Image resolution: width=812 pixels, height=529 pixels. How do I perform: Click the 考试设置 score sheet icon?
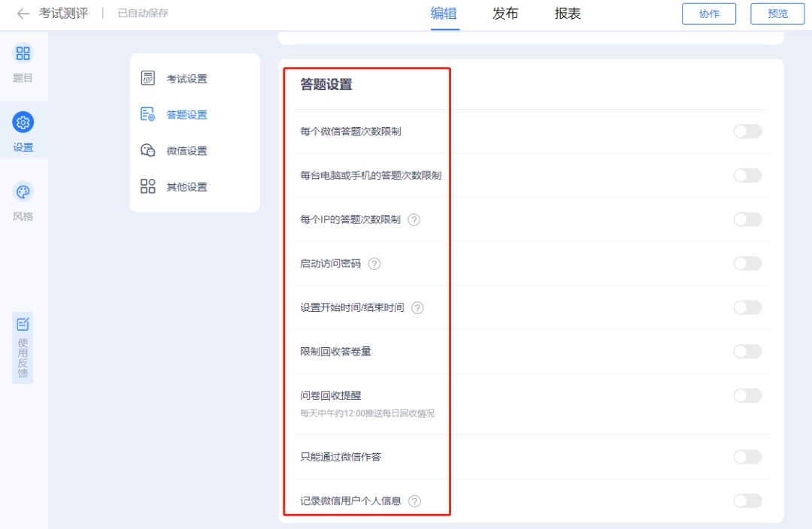147,78
